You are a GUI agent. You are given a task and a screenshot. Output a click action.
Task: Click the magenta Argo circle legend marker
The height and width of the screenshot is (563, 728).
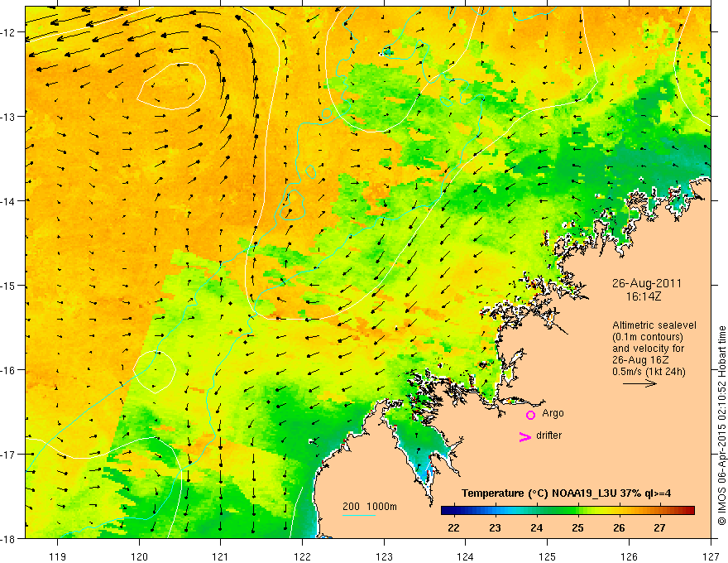(x=530, y=415)
